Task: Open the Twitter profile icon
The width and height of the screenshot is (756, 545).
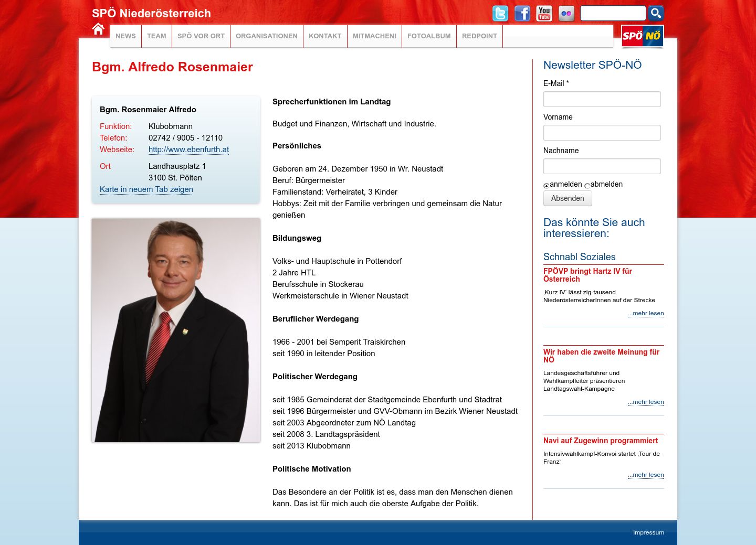Action: pos(500,13)
